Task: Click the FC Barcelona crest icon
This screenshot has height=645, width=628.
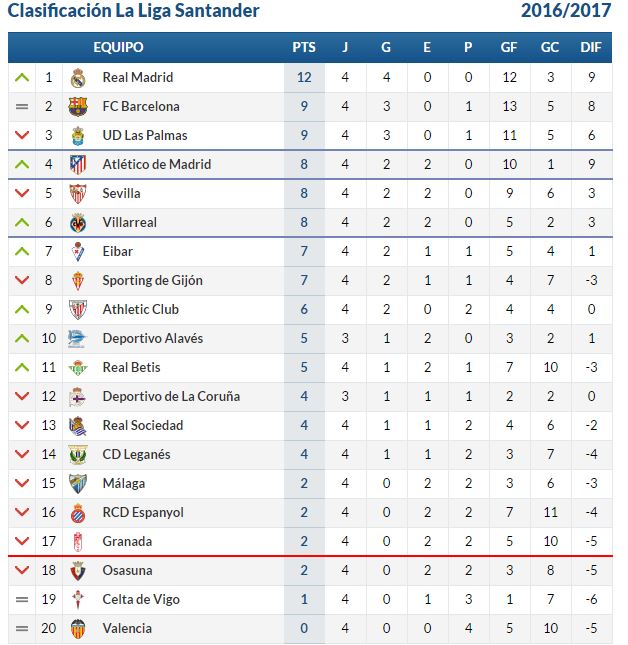Action: [78, 107]
